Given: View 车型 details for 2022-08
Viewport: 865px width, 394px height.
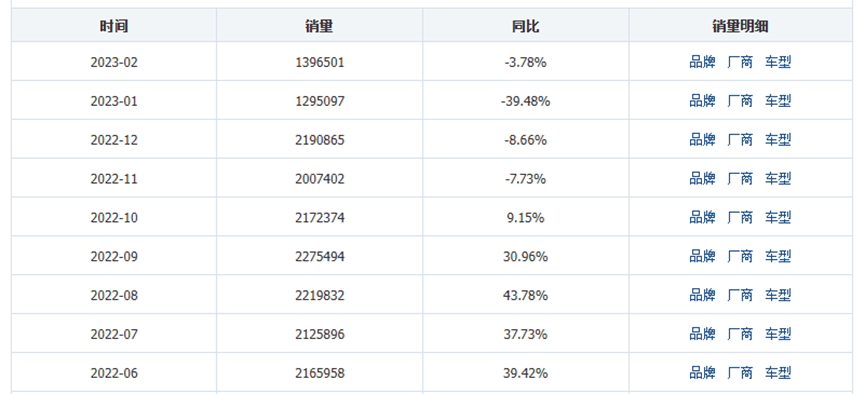Looking at the screenshot, I should coord(778,296).
